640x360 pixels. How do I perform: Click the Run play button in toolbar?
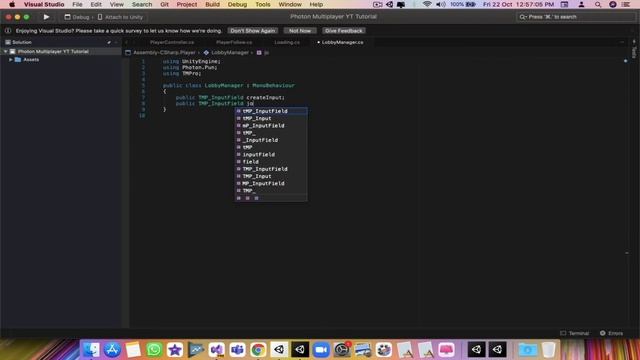[46, 17]
